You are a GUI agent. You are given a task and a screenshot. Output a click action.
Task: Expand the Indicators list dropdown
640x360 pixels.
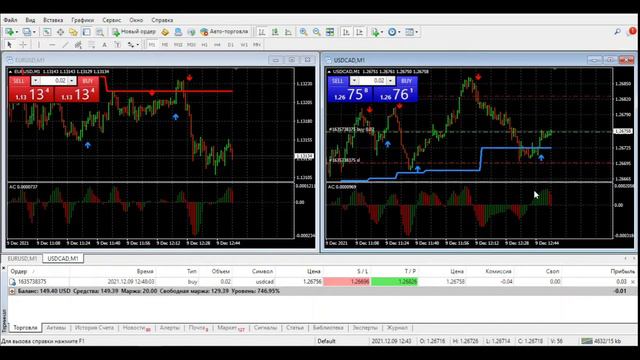(382, 32)
